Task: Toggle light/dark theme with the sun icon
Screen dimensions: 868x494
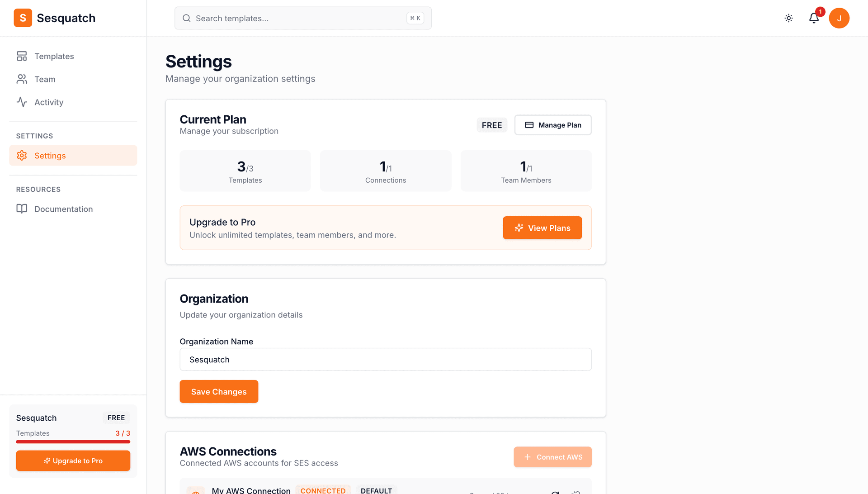Action: pyautogui.click(x=788, y=18)
